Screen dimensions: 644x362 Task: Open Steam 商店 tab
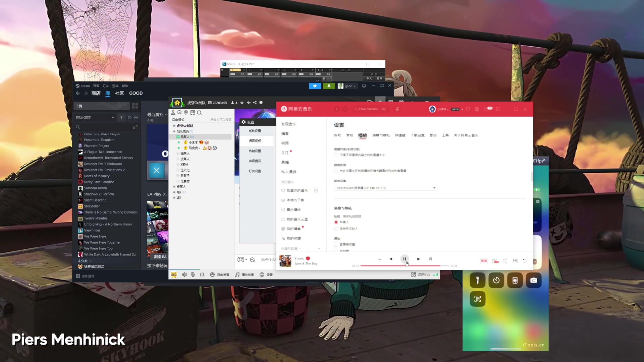[96, 93]
